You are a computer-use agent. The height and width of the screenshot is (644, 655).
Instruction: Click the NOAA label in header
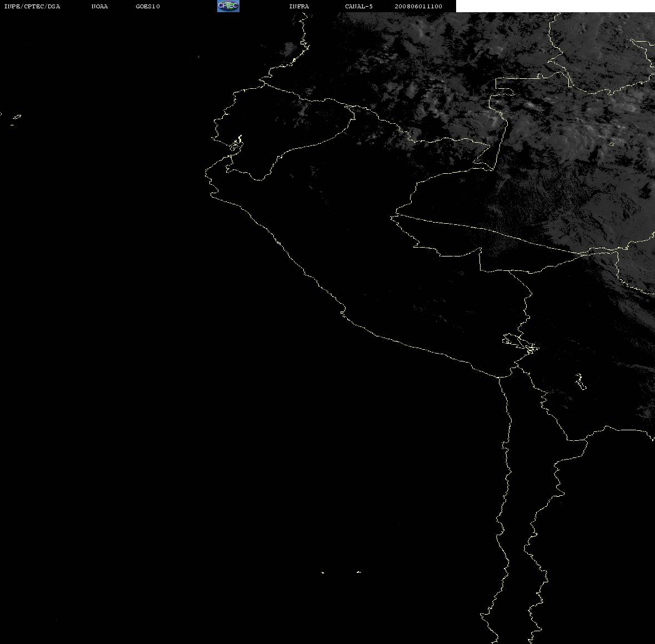click(x=99, y=6)
